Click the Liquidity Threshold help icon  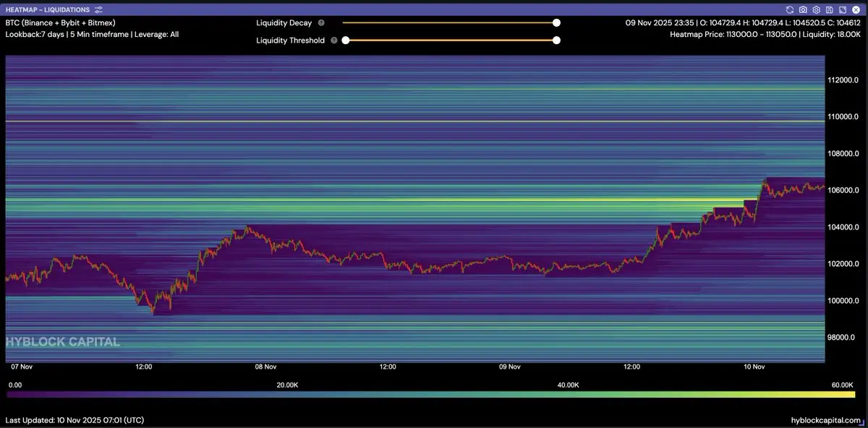pos(333,40)
